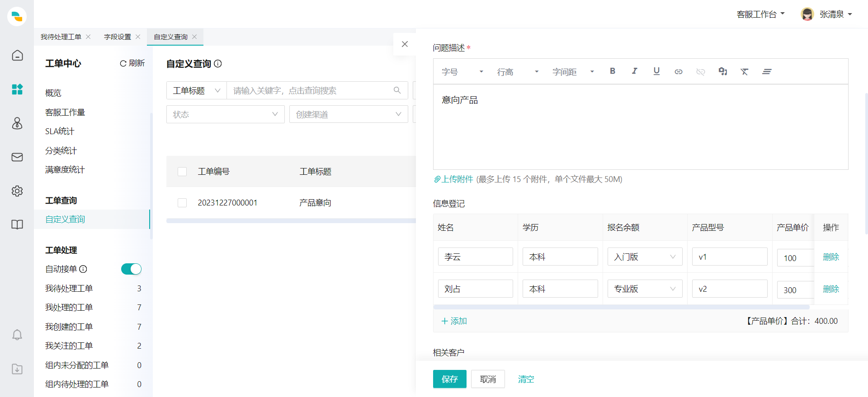Click the 产品型号 field containing v1

tap(730, 257)
